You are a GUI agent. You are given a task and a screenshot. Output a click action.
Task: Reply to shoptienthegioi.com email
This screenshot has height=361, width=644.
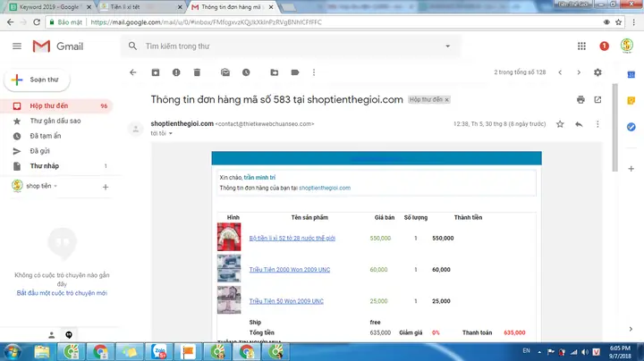(579, 124)
